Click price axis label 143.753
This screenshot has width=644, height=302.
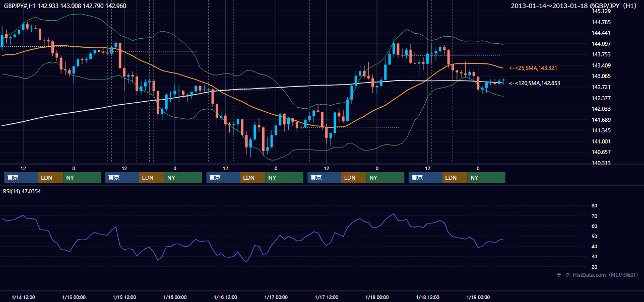(601, 54)
